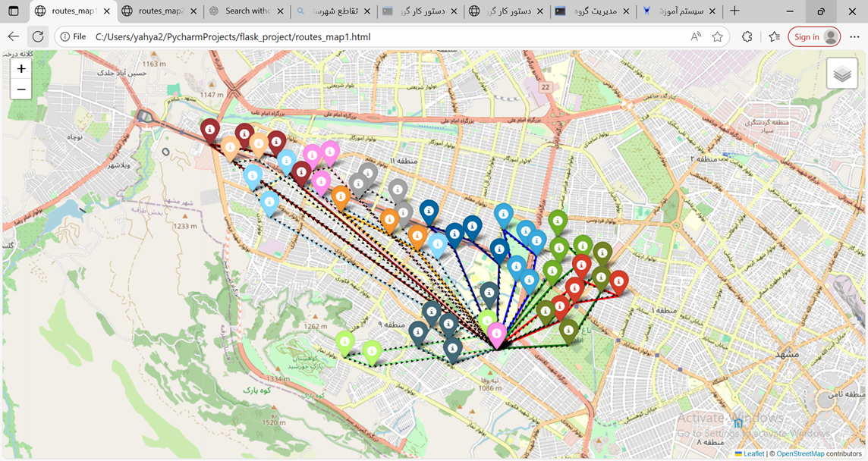868x461 pixels.
Task: Zoom in on the map
Action: click(x=21, y=69)
